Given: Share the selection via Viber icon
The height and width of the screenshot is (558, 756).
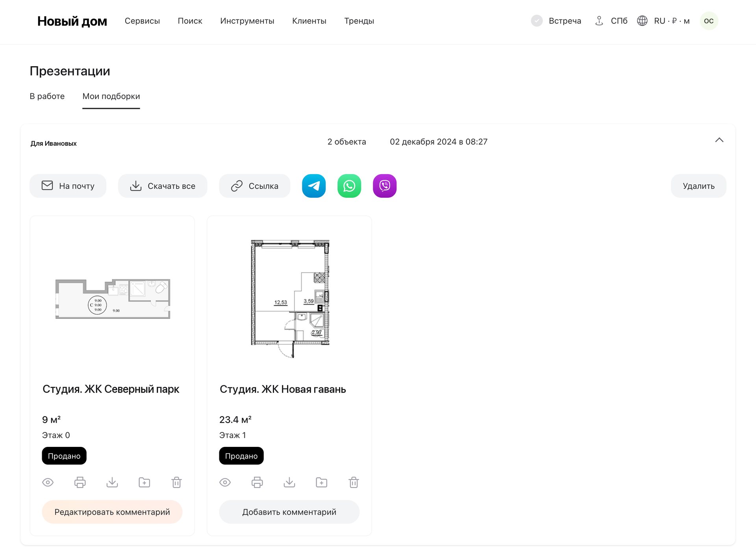Looking at the screenshot, I should tap(385, 186).
